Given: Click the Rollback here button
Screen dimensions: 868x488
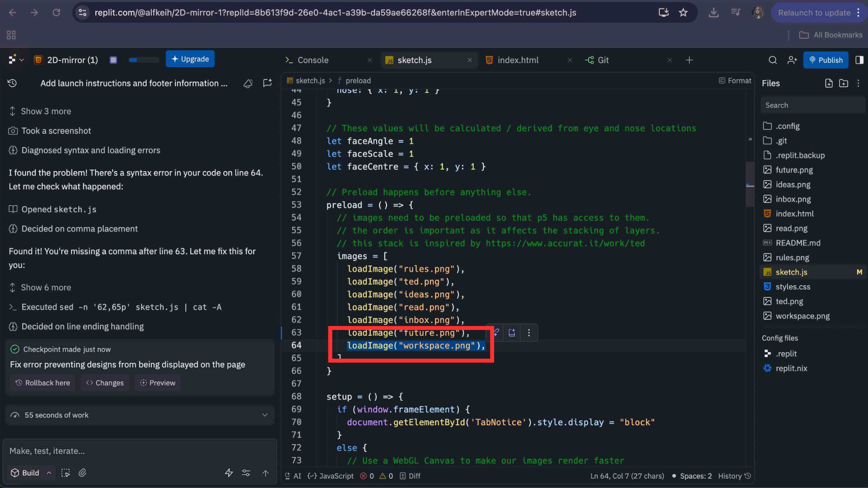Looking at the screenshot, I should click(43, 383).
